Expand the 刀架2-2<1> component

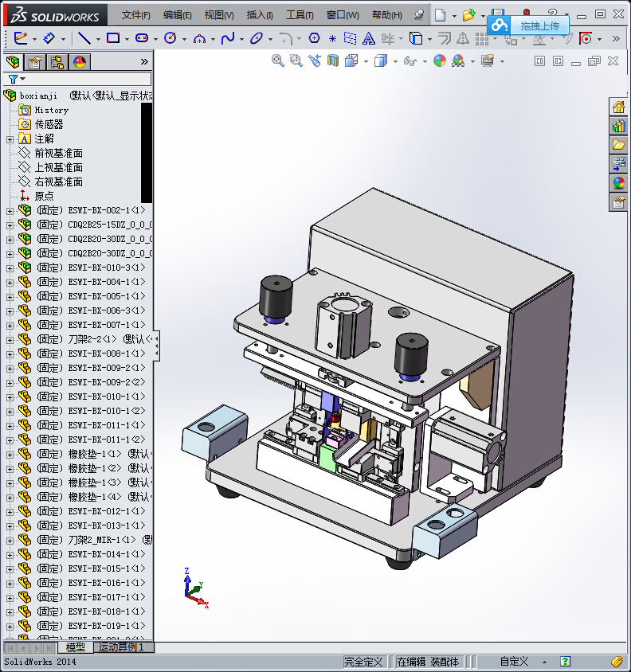[10, 340]
